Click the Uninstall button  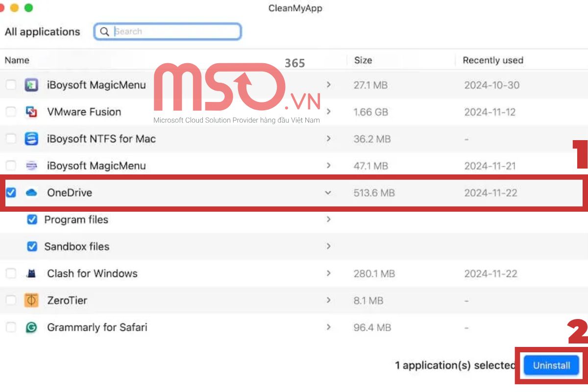(552, 366)
